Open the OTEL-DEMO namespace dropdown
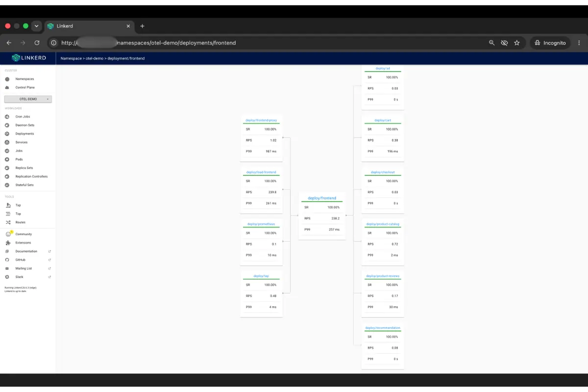Viewport: 588px width, 392px height. coord(28,99)
